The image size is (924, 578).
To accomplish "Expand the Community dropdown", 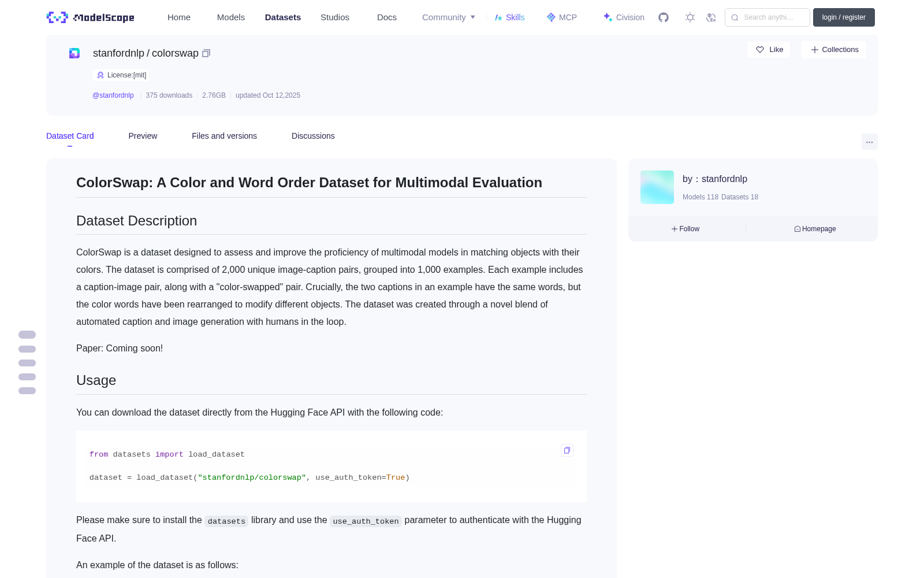I will pyautogui.click(x=449, y=17).
